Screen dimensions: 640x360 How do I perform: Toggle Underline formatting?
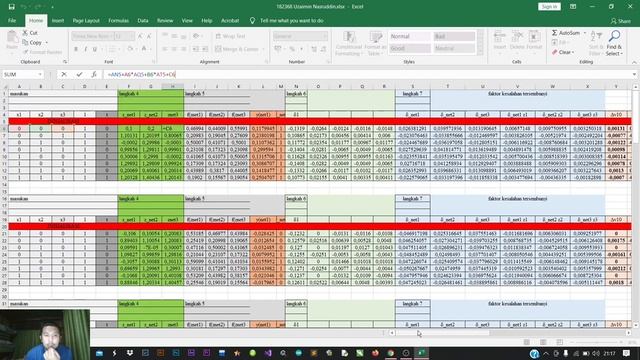95,49
